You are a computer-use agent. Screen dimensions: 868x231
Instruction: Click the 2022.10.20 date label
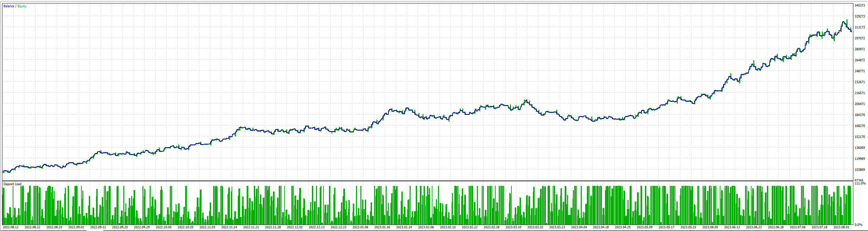click(x=185, y=227)
